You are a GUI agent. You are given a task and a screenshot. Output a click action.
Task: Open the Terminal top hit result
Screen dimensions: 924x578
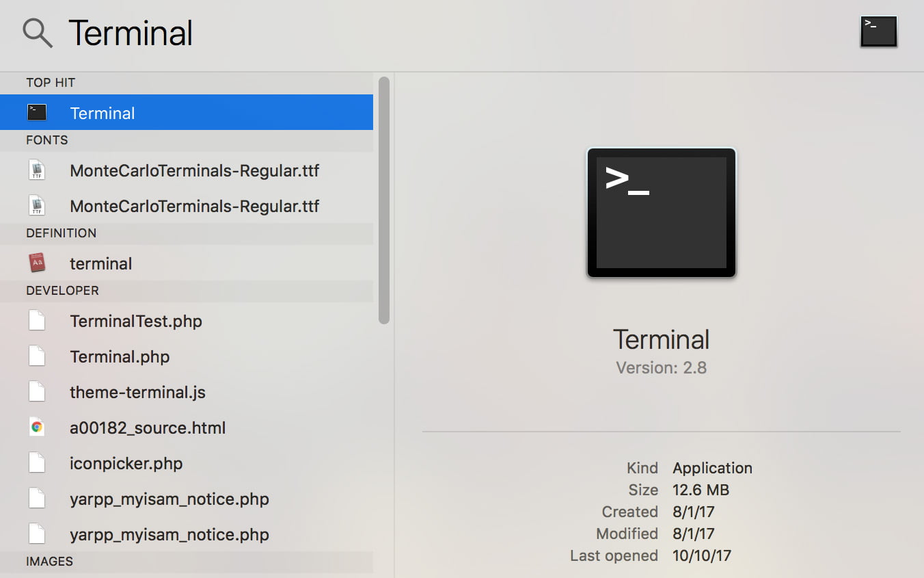click(187, 112)
